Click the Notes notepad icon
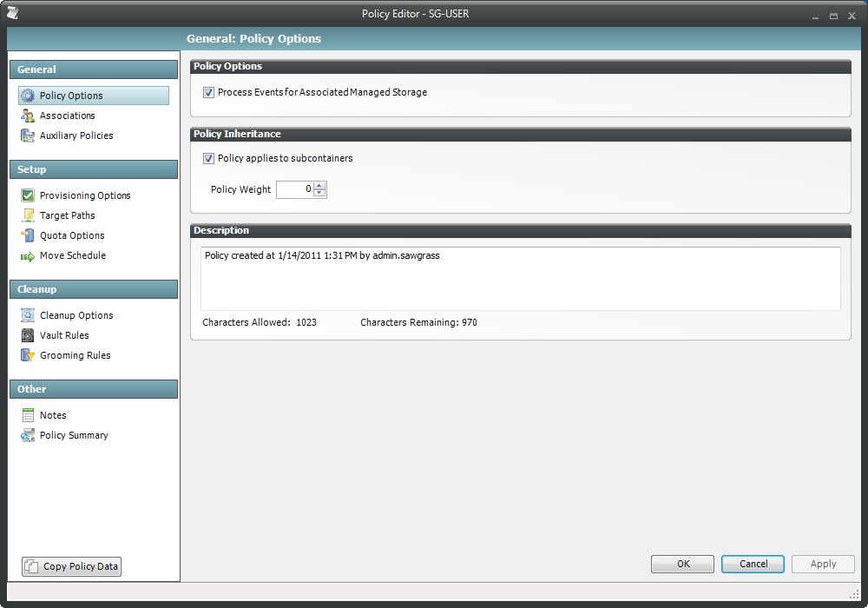 28,415
